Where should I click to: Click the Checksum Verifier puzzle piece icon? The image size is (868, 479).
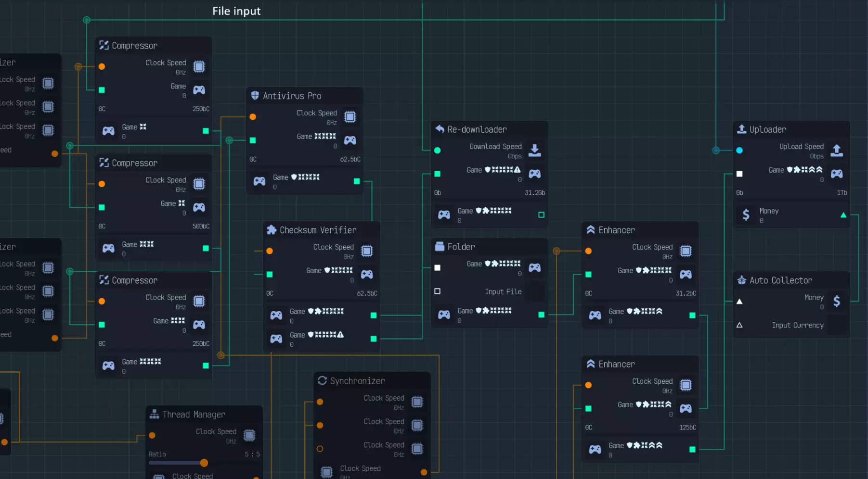pos(272,230)
